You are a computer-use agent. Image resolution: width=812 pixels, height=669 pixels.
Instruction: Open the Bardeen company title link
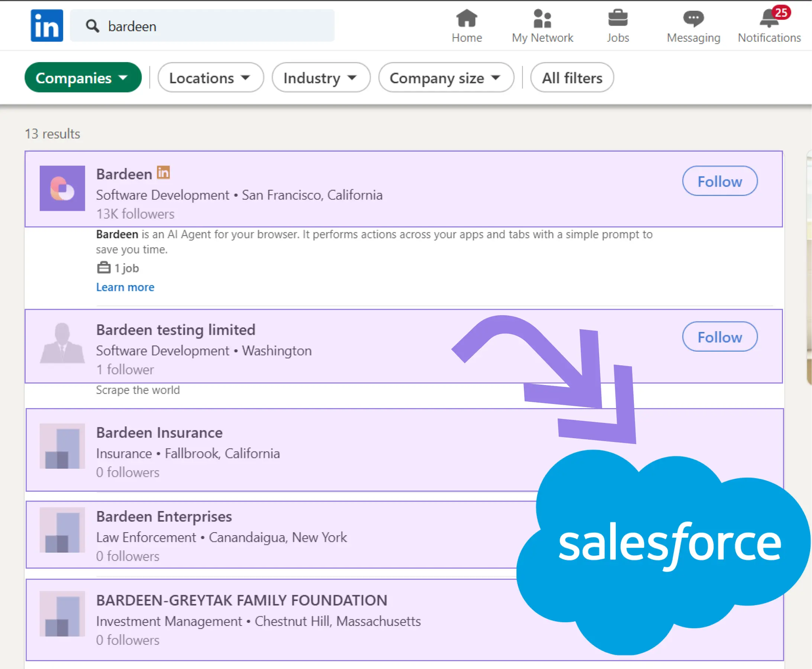point(124,174)
